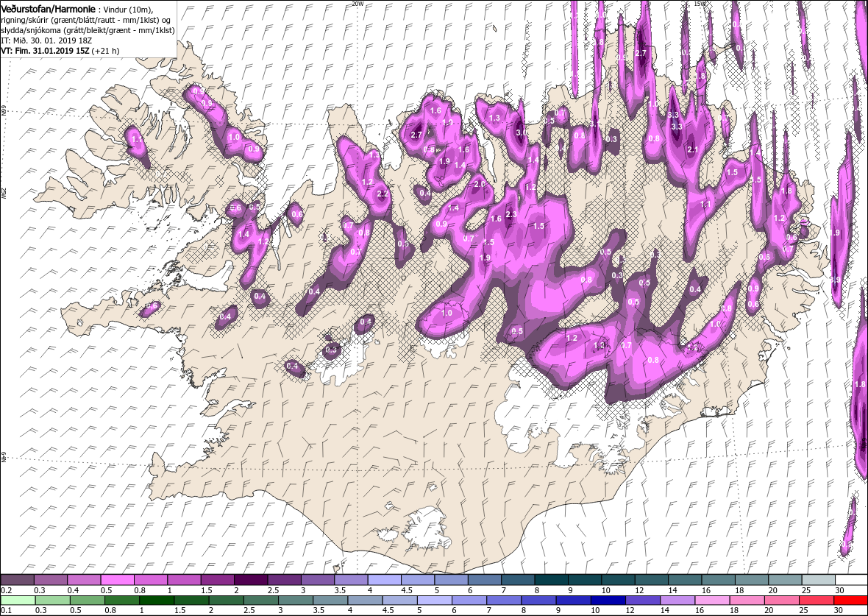
Task: Click the 2.1 precipitation value on map
Action: click(x=692, y=149)
